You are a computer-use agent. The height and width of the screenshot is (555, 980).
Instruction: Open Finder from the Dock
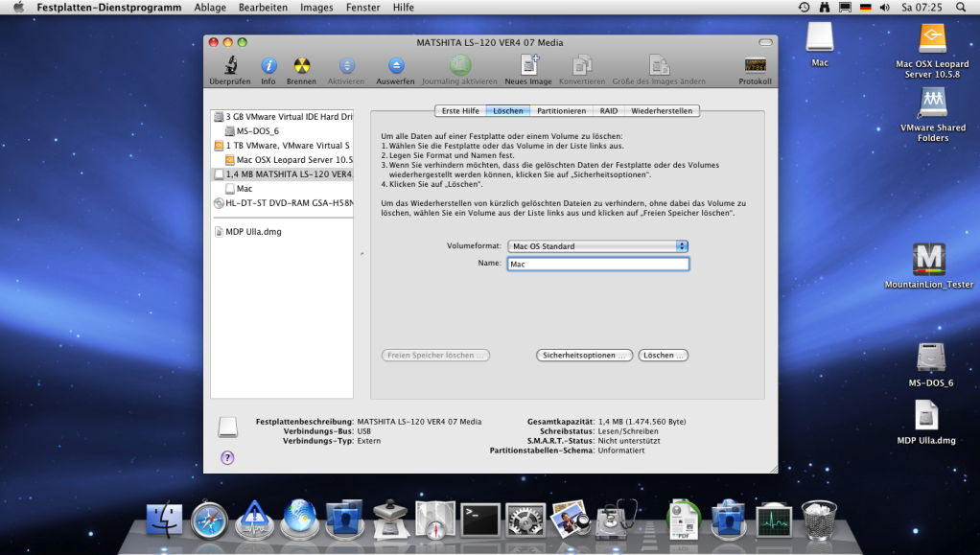click(164, 520)
